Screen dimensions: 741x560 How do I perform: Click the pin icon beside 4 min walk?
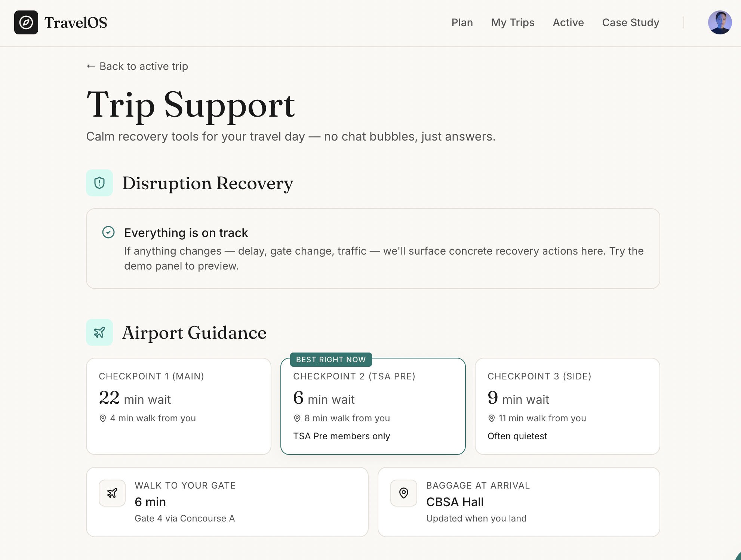click(103, 418)
